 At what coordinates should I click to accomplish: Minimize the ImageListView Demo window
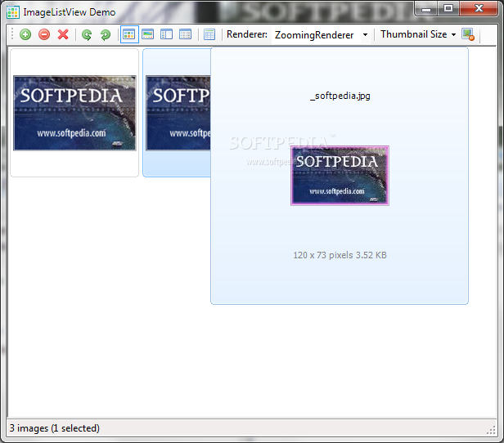pyautogui.click(x=426, y=9)
